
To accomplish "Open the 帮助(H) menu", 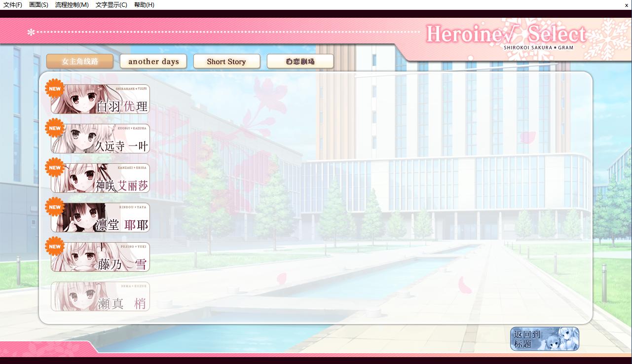I will pos(144,4).
